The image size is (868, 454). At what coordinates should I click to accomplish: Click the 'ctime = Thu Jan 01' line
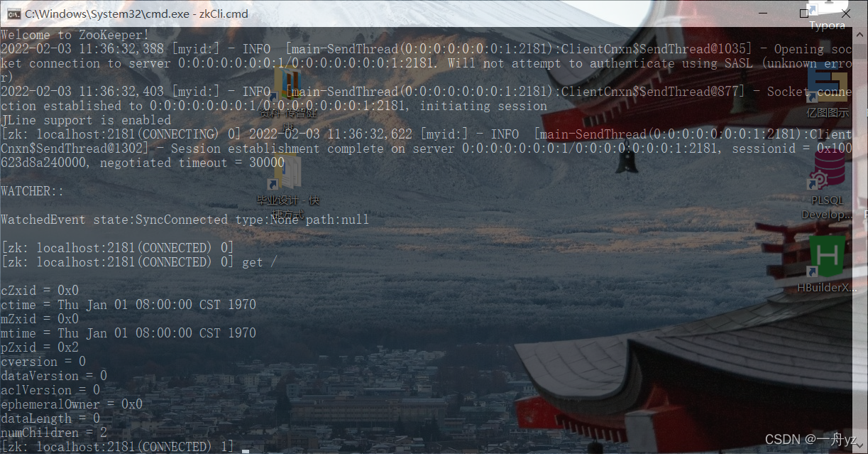click(x=128, y=304)
